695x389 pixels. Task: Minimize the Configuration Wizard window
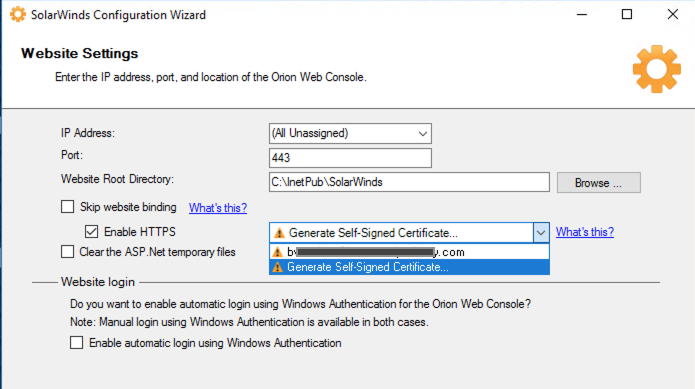[x=582, y=15]
